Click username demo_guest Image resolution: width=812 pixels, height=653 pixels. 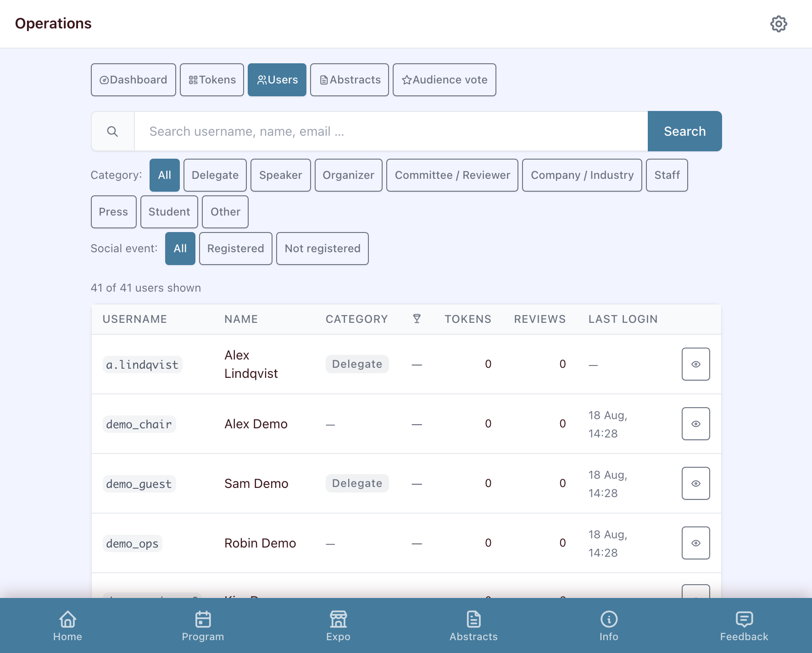139,484
